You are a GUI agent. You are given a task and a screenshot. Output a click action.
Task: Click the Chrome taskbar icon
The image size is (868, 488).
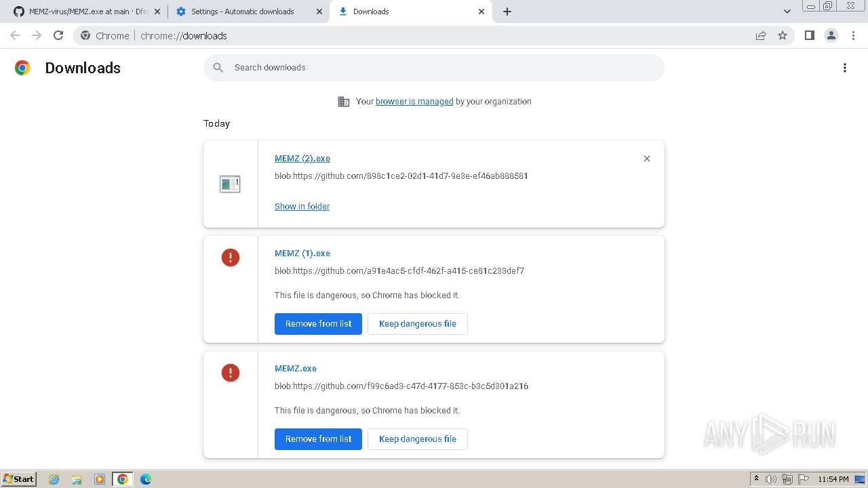click(x=123, y=479)
